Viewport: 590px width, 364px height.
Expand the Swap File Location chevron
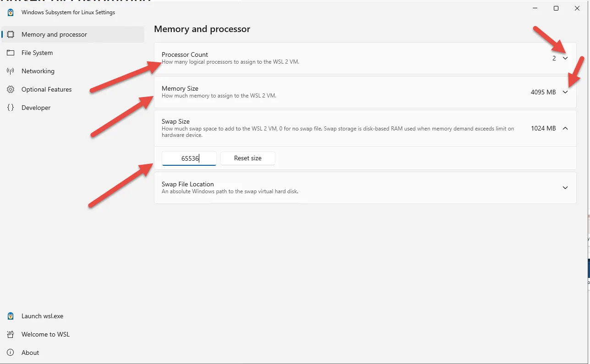click(565, 188)
